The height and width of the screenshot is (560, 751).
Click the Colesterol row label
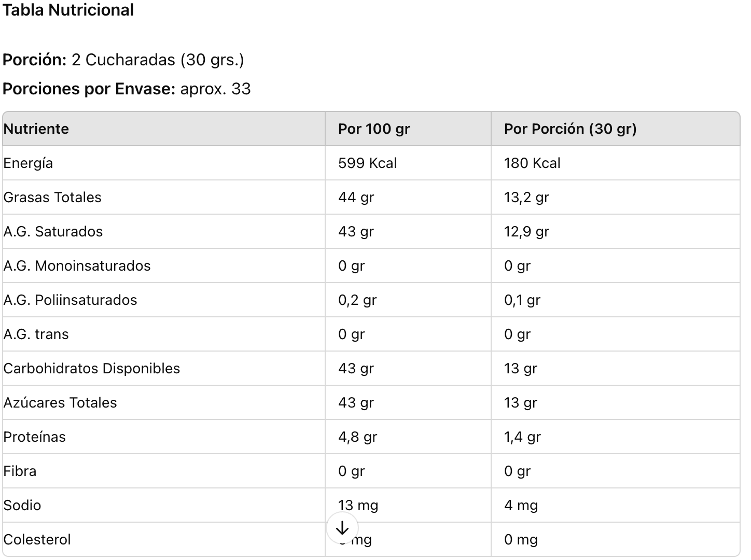[37, 539]
